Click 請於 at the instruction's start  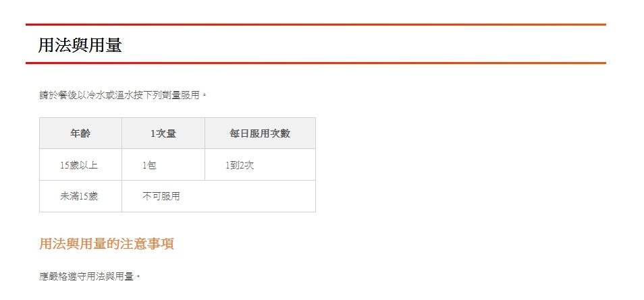coord(49,95)
